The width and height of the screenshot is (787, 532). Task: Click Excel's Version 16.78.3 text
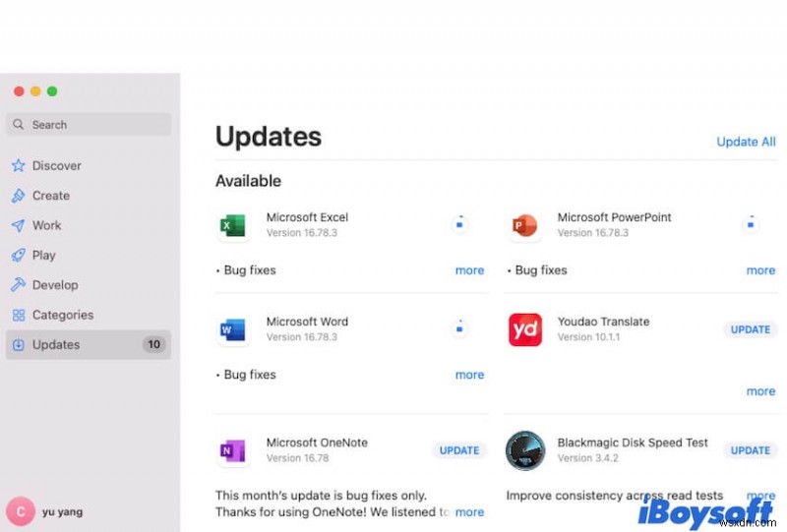pyautogui.click(x=302, y=233)
